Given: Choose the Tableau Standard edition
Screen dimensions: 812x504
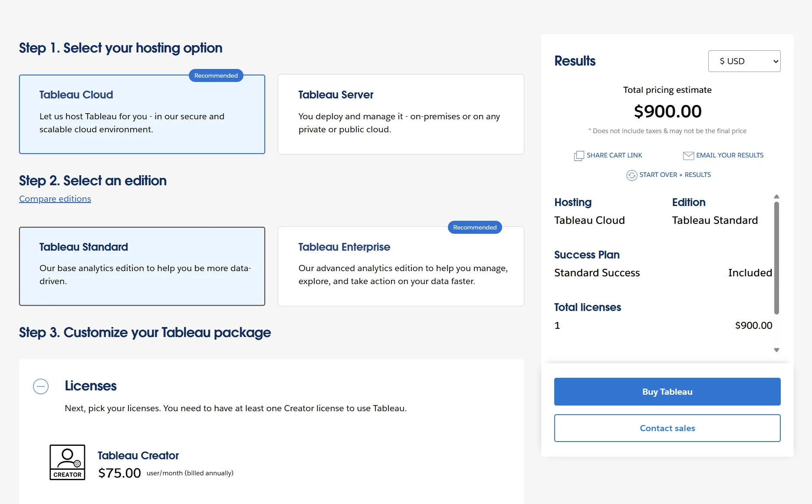Looking at the screenshot, I should (x=142, y=266).
